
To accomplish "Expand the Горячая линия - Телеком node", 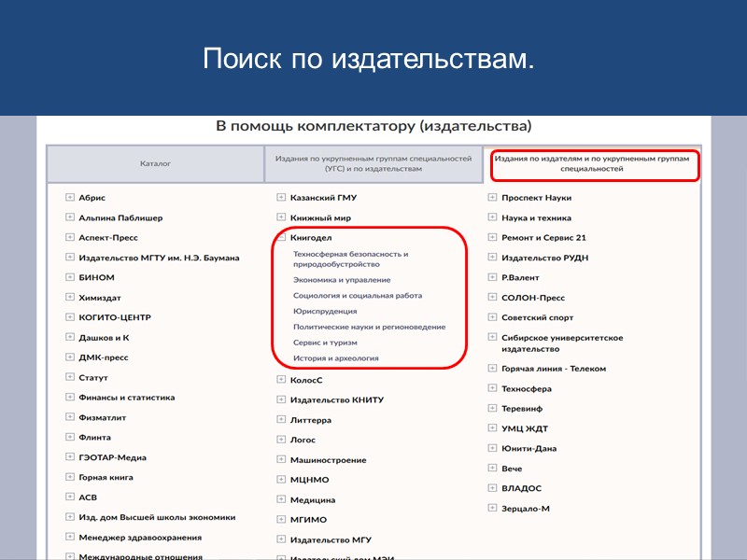I will (492, 368).
